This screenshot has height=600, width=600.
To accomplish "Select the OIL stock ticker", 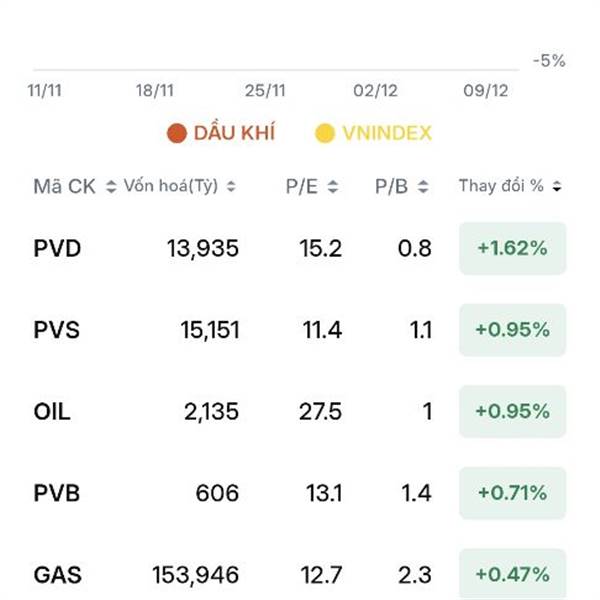I will tap(52, 412).
